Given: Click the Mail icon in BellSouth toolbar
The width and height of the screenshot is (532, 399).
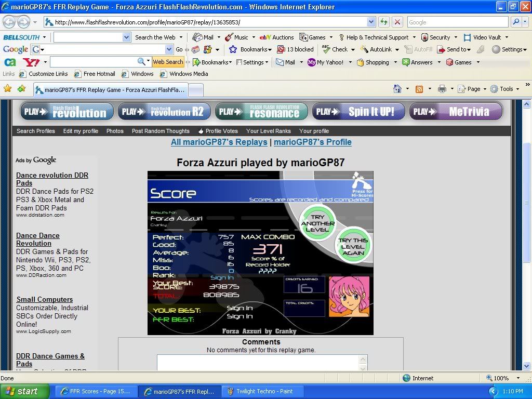Looking at the screenshot, I should 203,37.
